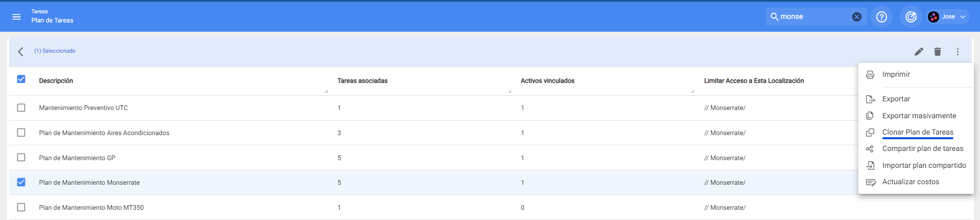Tick the Plan de Mantenimiento GP checkbox

coord(21,158)
